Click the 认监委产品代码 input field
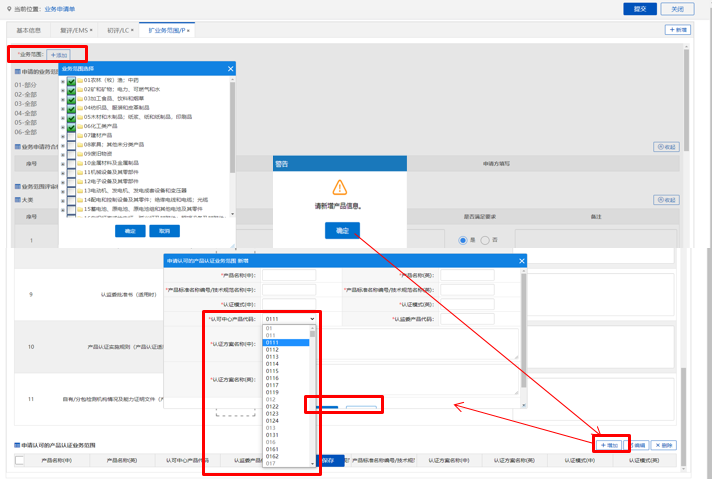The height and width of the screenshot is (479, 712). coord(467,319)
